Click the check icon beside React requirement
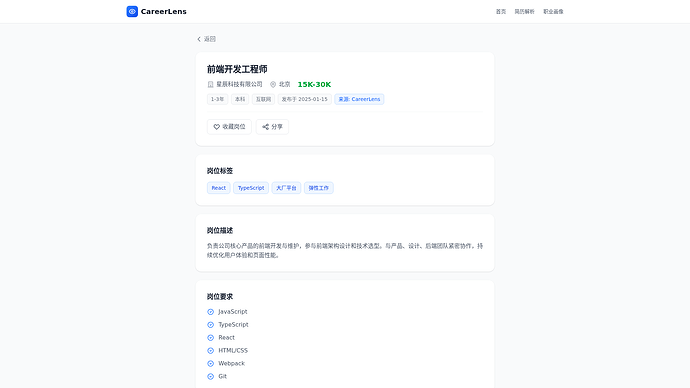690x388 pixels. click(210, 338)
